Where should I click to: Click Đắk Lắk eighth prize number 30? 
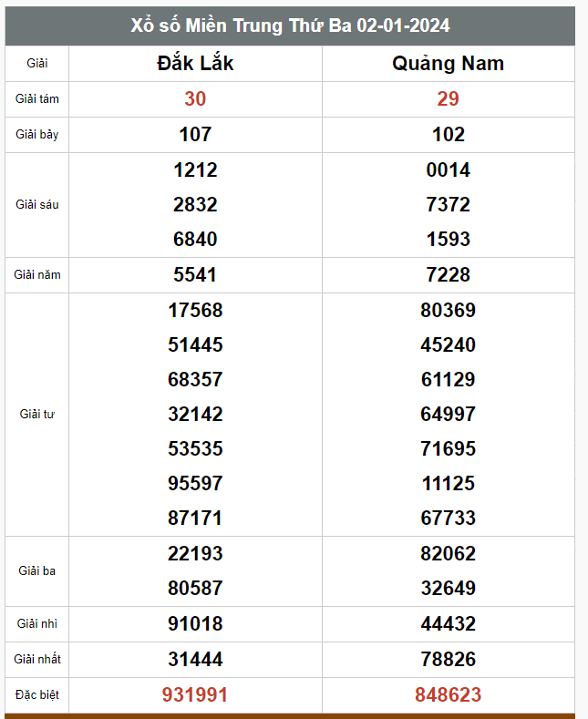[195, 99]
